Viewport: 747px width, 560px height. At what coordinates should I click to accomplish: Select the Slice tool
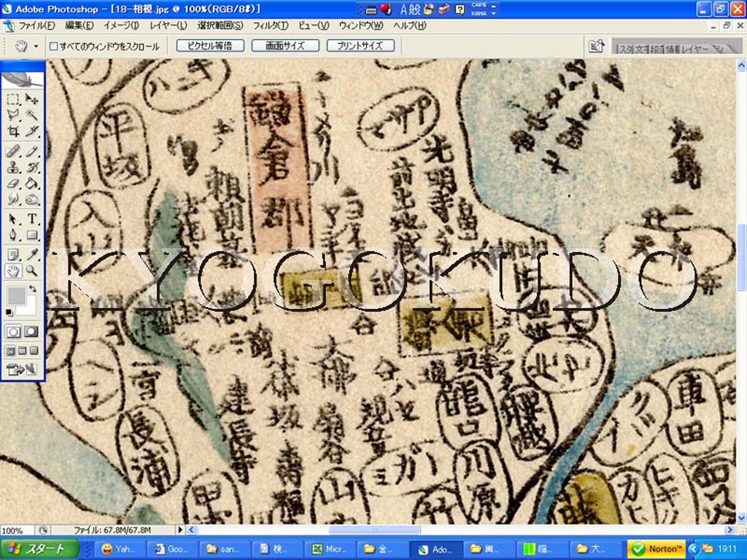tap(31, 131)
